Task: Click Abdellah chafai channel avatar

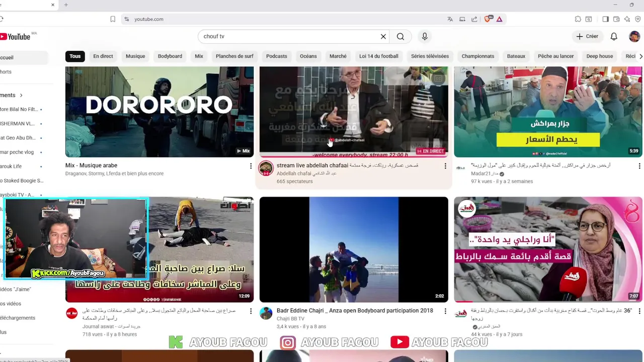Action: click(266, 168)
